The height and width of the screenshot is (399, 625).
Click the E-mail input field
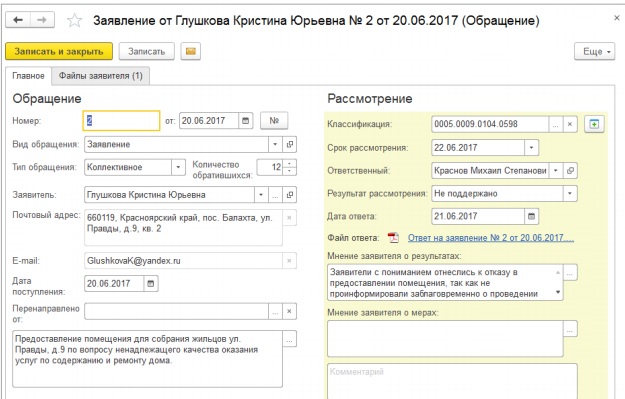(x=183, y=261)
